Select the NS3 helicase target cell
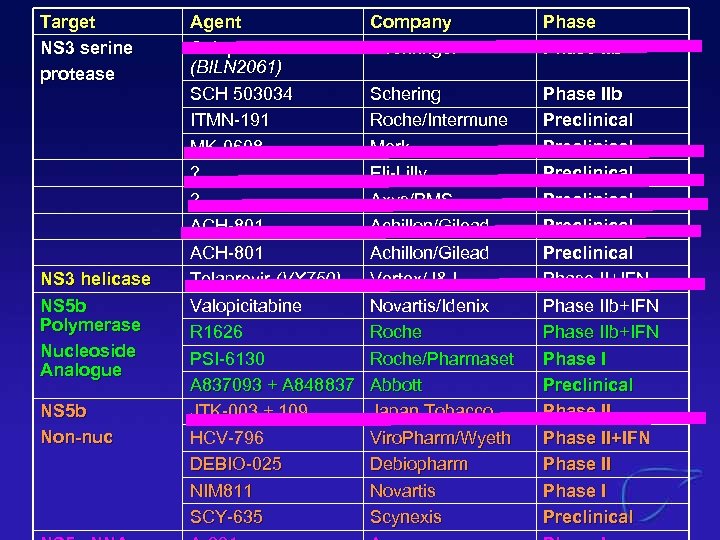The height and width of the screenshot is (540, 720). pos(95,279)
